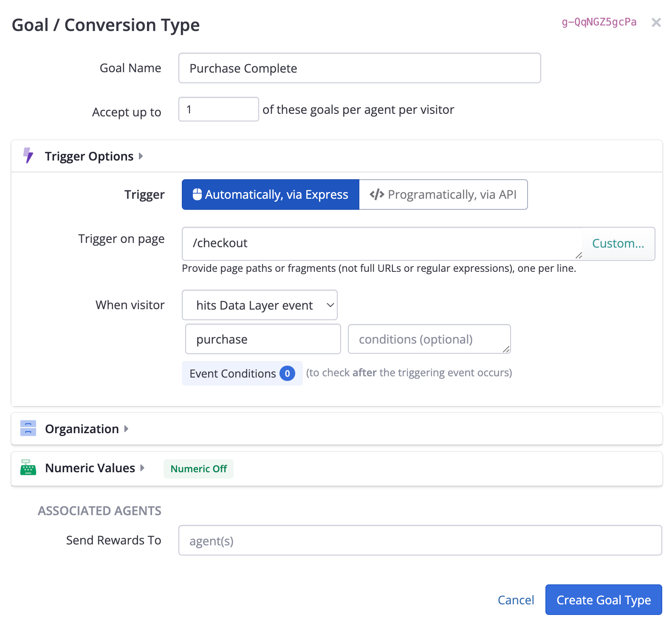Click the Goal Name text field
This screenshot has width=672, height=626.
pyautogui.click(x=359, y=68)
